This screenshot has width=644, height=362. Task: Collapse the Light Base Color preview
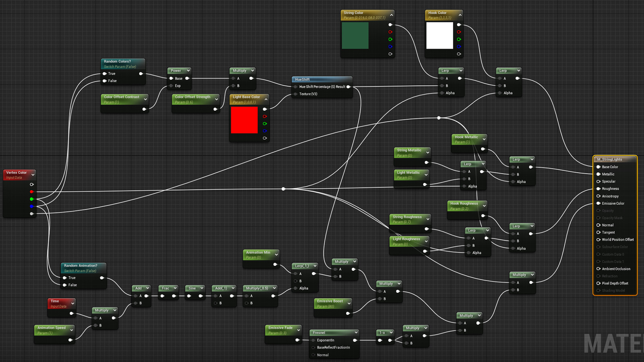266,99
